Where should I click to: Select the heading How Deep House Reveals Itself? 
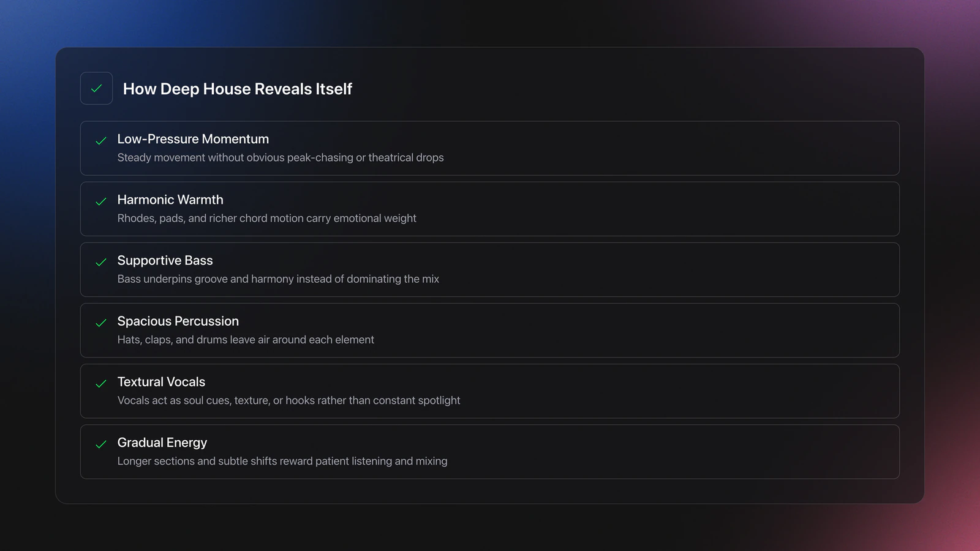238,89
